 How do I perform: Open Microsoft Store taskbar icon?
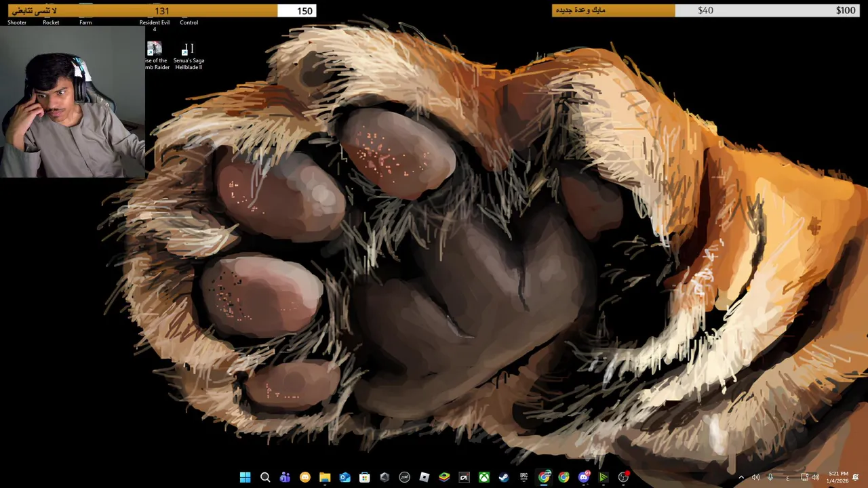(x=364, y=477)
